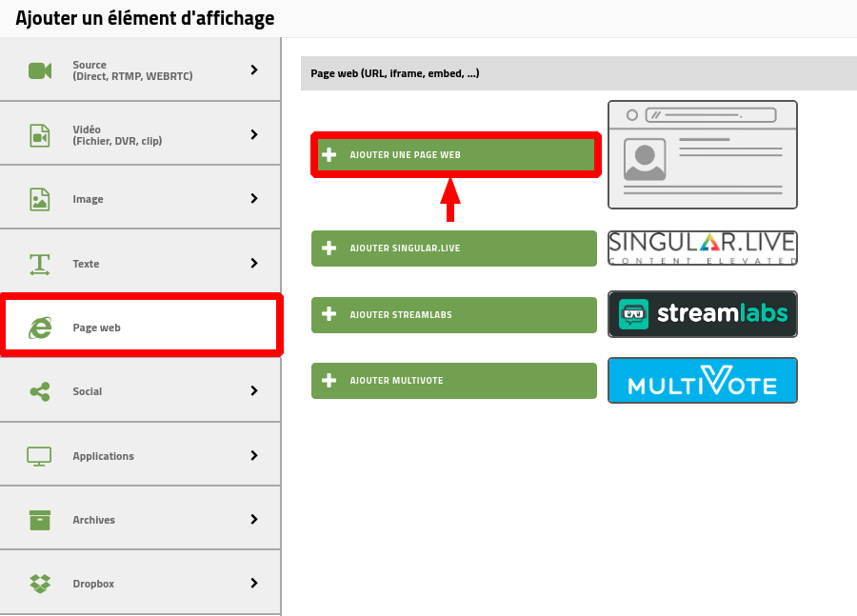Expand the Applications chevron arrow
Screen dimensions: 857x616
pyautogui.click(x=254, y=455)
